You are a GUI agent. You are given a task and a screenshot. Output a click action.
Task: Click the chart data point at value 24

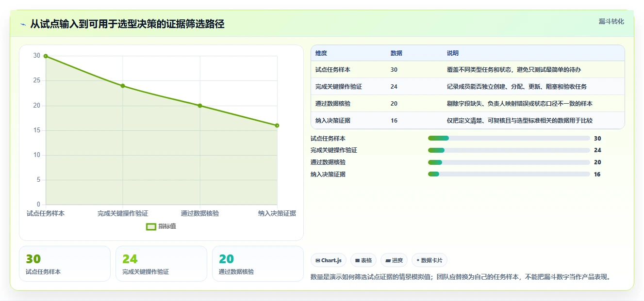click(123, 86)
